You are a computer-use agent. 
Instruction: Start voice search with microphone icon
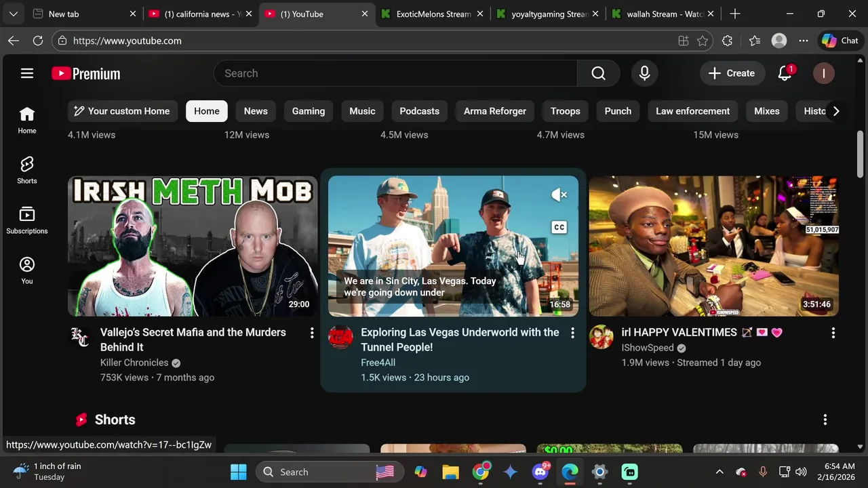click(x=644, y=73)
